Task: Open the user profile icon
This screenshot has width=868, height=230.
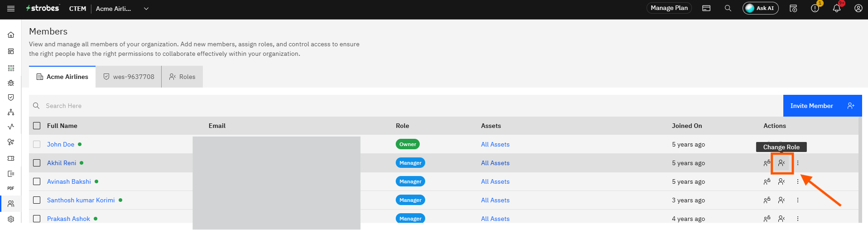Action: click(x=858, y=8)
